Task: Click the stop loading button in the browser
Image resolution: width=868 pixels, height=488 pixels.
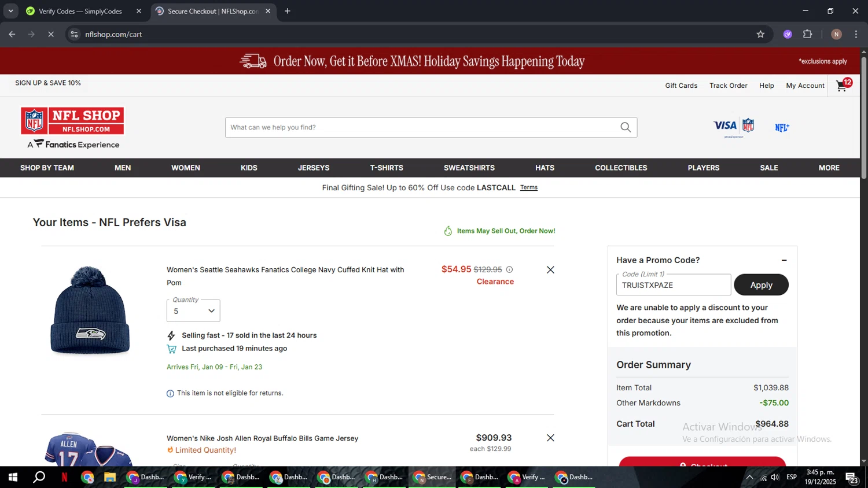Action: 51,34
